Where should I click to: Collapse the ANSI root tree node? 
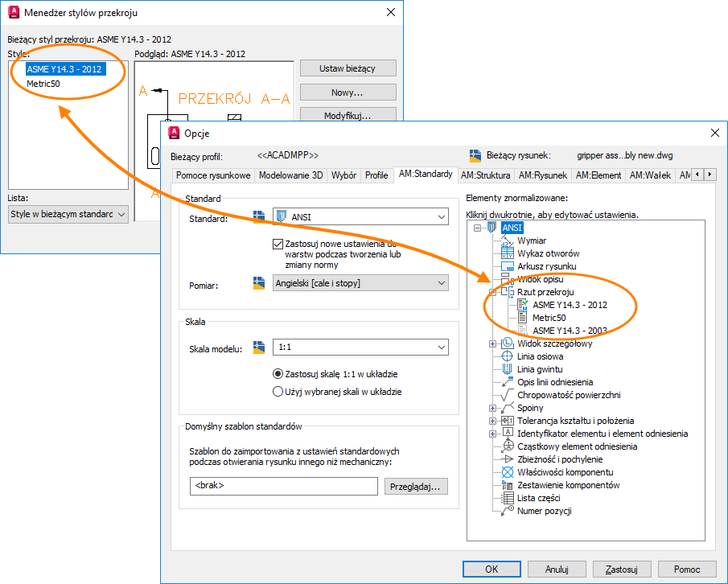(x=477, y=228)
